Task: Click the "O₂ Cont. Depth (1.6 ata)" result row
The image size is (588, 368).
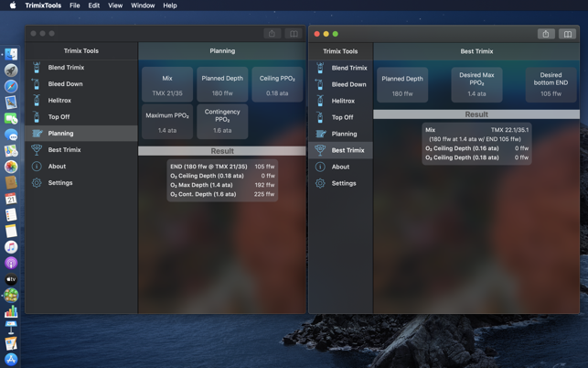Action: (x=222, y=194)
